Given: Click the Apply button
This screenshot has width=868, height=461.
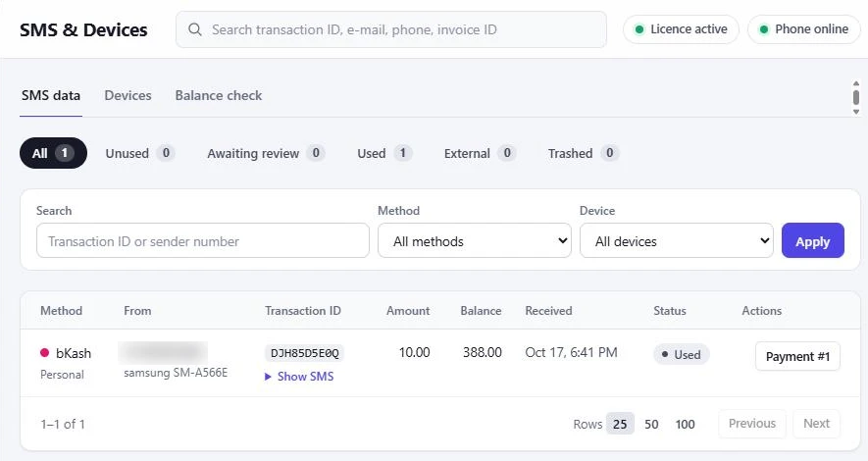Looking at the screenshot, I should 813,240.
